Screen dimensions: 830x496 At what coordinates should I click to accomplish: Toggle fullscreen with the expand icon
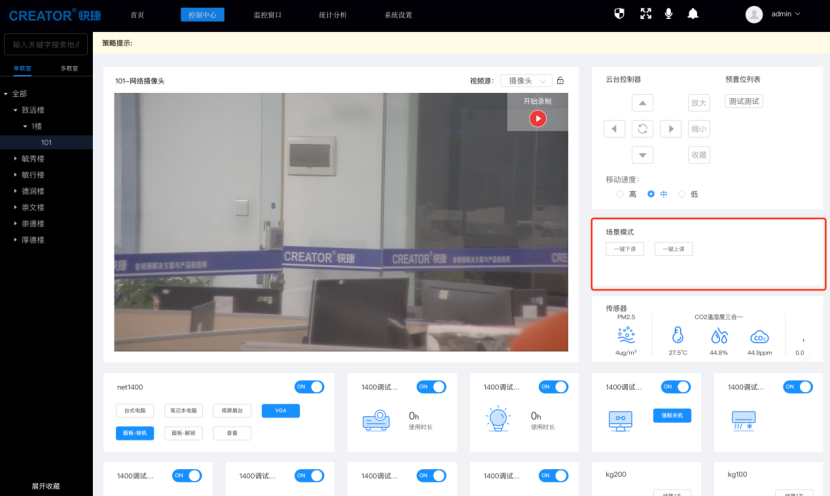[x=645, y=14]
